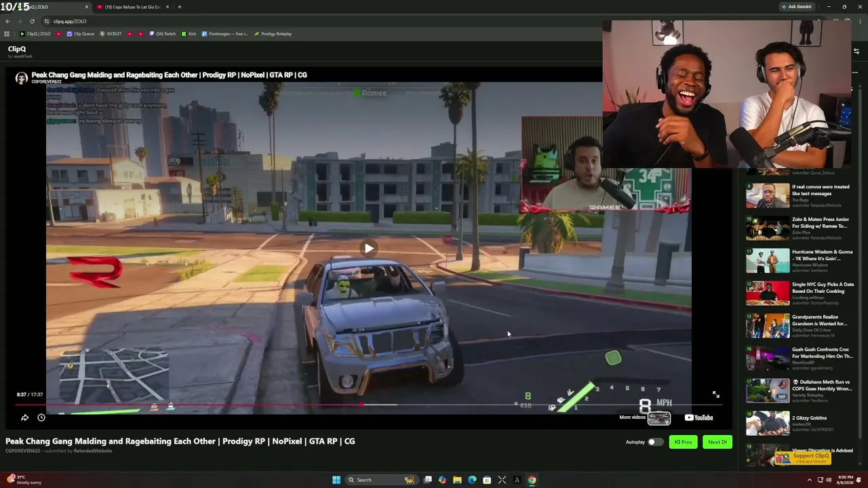Viewport: 868px width, 488px height.
Task: Open the (34) Twitch bookmark
Action: (163, 34)
